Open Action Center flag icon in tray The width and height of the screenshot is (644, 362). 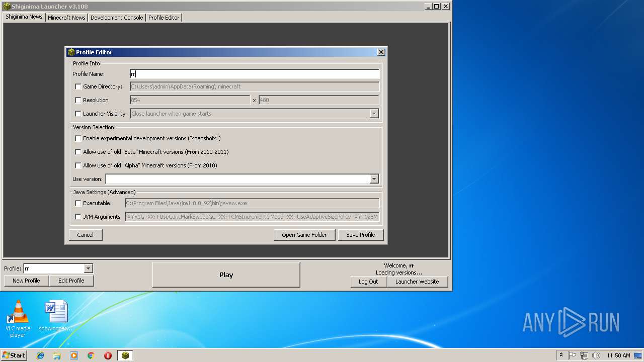572,355
